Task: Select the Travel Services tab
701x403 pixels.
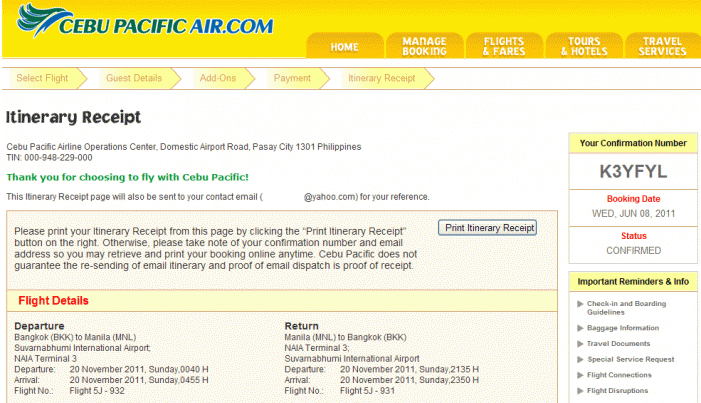Action: click(x=662, y=46)
